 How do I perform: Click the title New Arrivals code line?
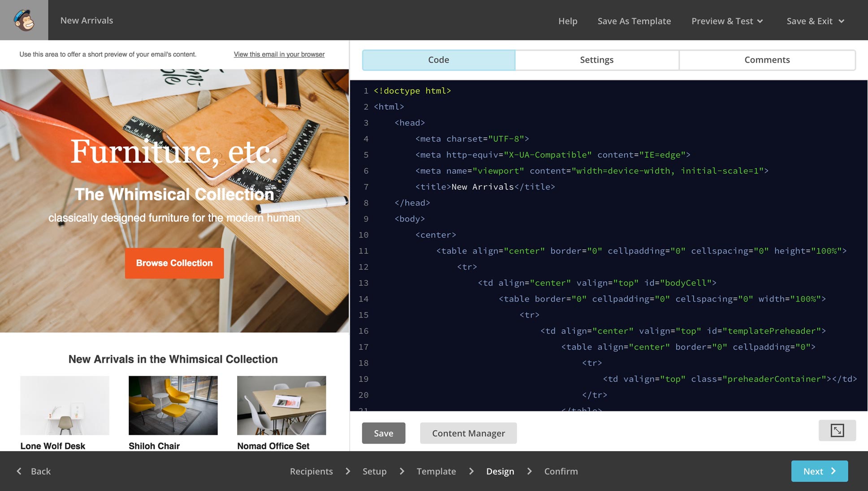click(x=485, y=187)
